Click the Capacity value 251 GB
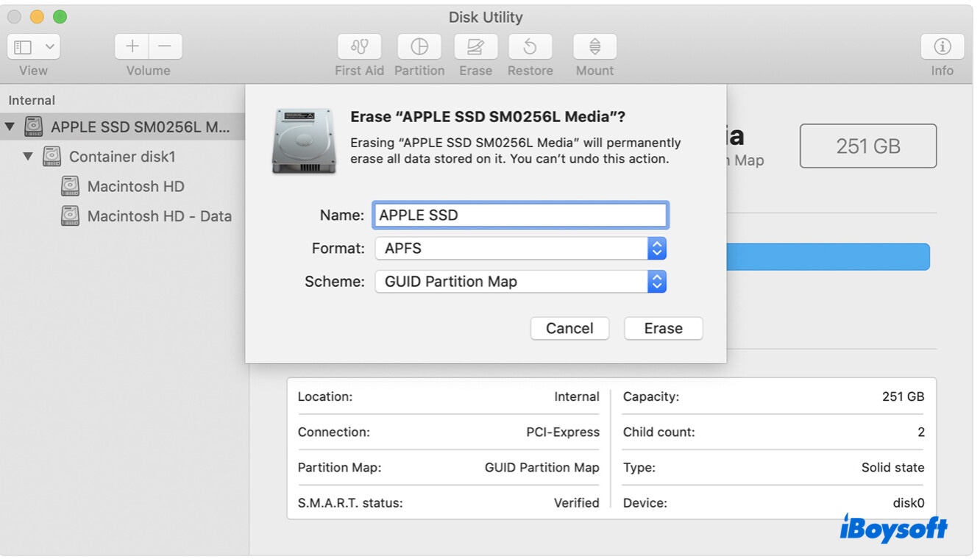 pos(903,396)
